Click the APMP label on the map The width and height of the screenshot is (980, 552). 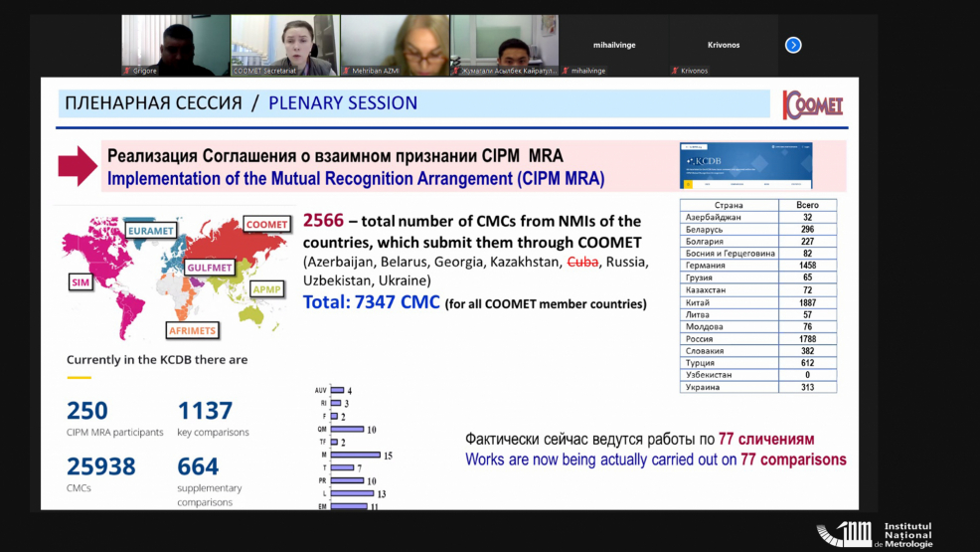265,289
